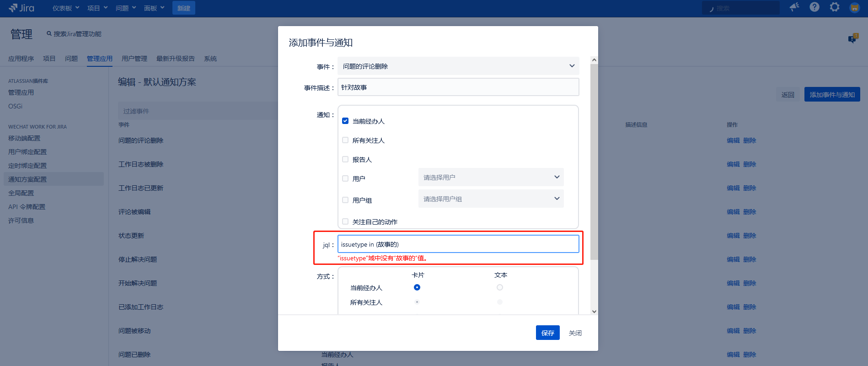Click the 关闭 link in dialog
The image size is (868, 366).
[x=575, y=333]
